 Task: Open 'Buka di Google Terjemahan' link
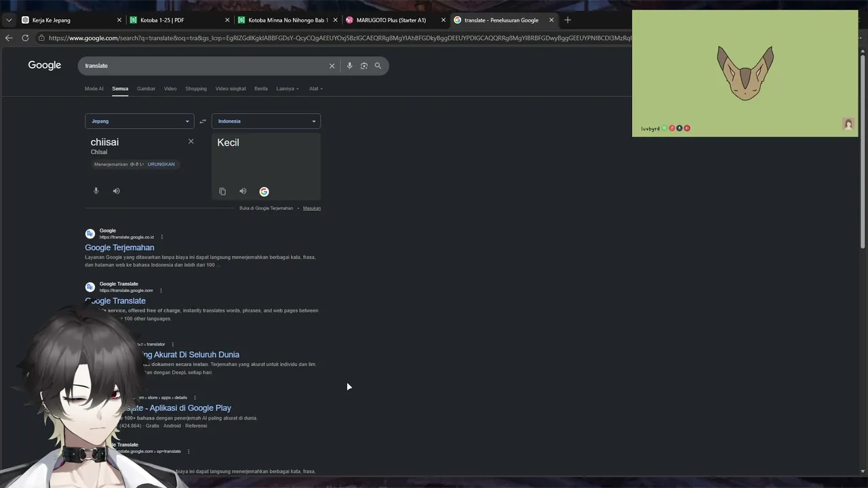(266, 208)
